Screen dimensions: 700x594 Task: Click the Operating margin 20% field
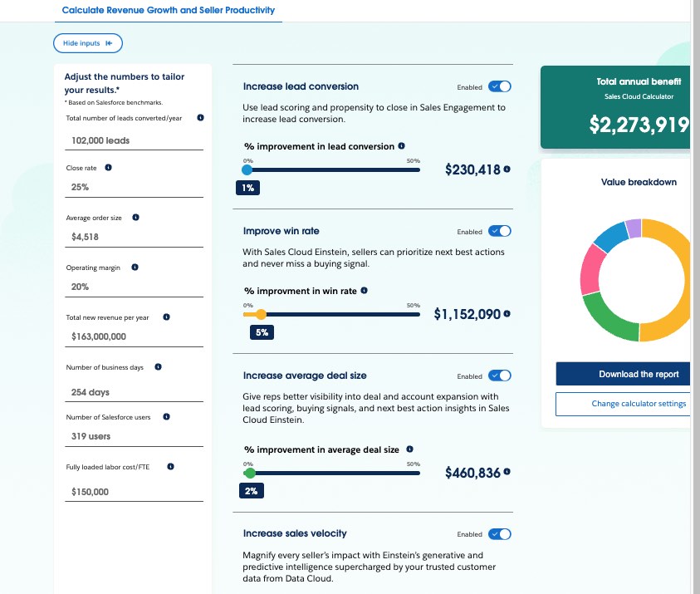pyautogui.click(x=134, y=287)
